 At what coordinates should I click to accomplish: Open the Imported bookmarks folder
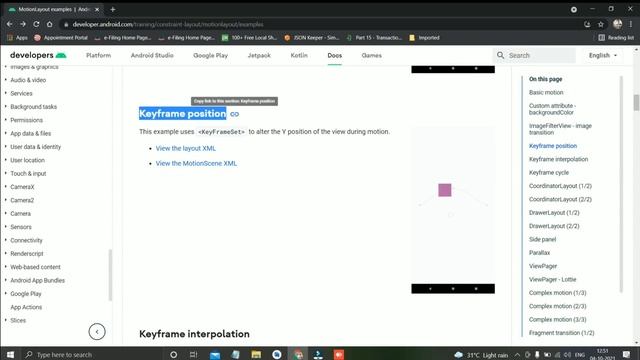pyautogui.click(x=424, y=38)
